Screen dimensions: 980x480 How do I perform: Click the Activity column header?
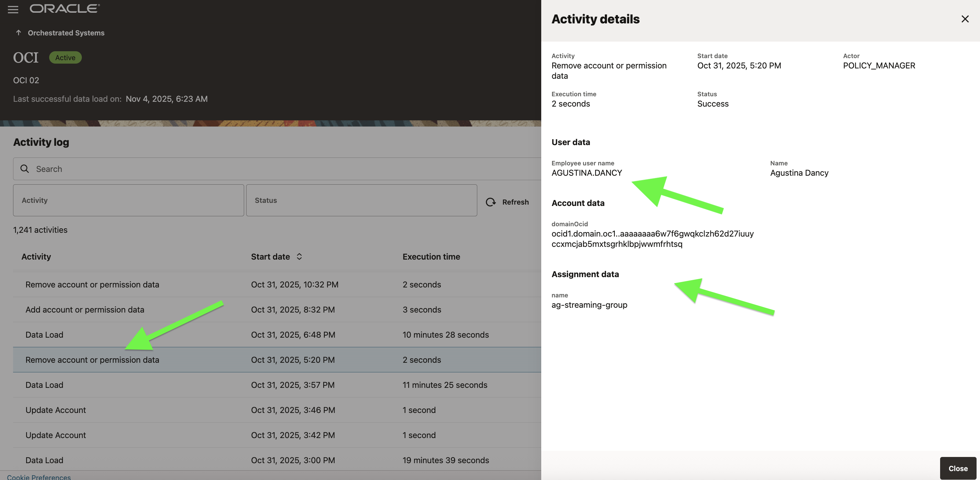(x=36, y=257)
